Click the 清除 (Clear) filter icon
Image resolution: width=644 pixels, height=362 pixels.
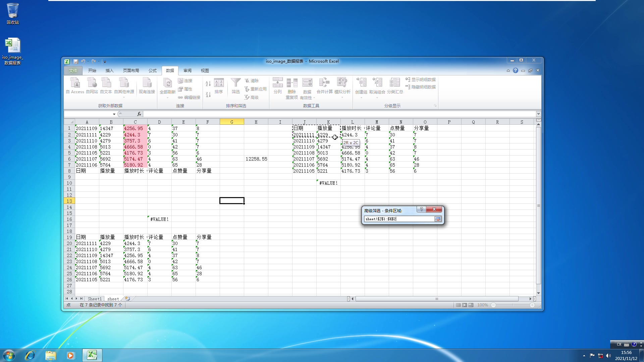click(x=253, y=81)
